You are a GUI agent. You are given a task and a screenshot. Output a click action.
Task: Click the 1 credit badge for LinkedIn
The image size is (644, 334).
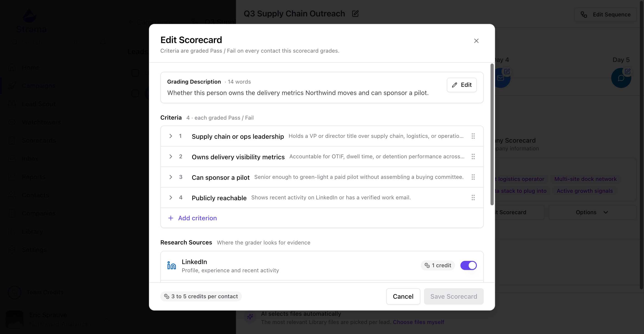click(438, 265)
